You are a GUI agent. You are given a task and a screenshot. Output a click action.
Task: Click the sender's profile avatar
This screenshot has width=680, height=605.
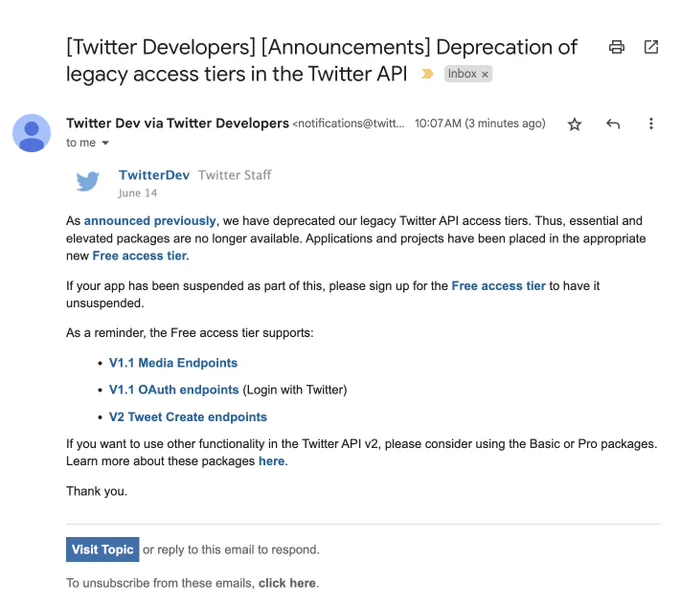click(31, 133)
